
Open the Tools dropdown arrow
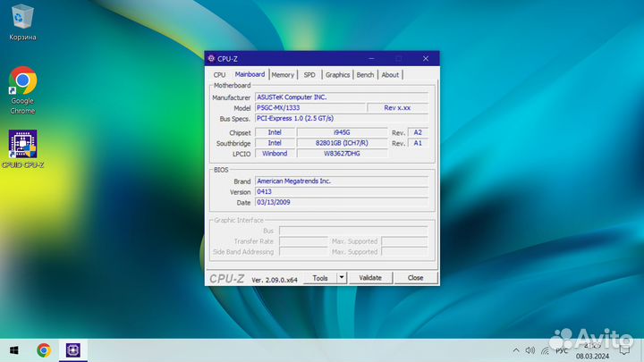[342, 278]
